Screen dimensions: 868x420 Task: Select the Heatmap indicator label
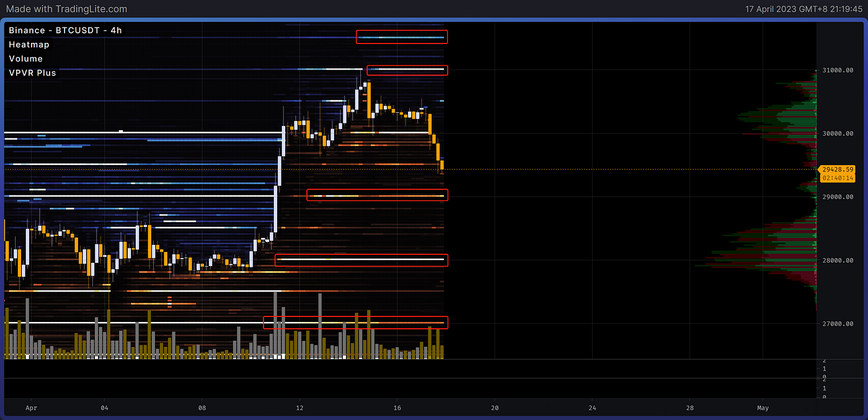[x=29, y=44]
